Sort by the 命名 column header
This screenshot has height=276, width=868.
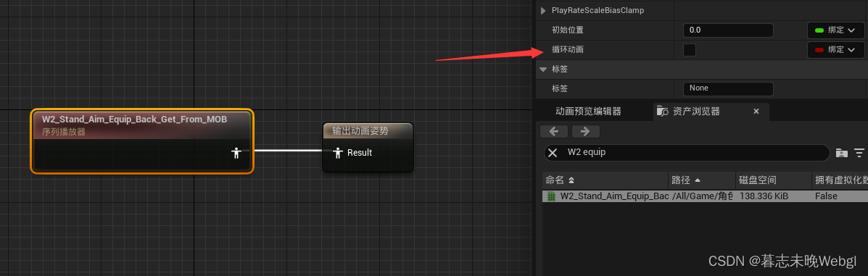[605, 180]
